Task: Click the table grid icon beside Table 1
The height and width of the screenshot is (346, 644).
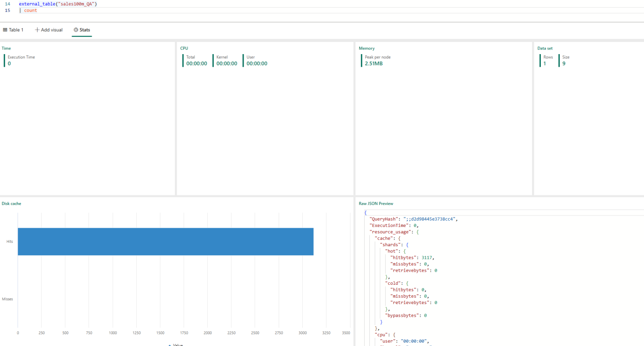Action: [x=5, y=30]
